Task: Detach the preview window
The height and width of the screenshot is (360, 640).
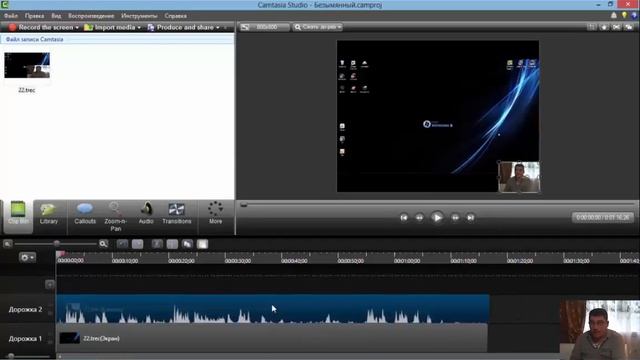Action: 629,27
